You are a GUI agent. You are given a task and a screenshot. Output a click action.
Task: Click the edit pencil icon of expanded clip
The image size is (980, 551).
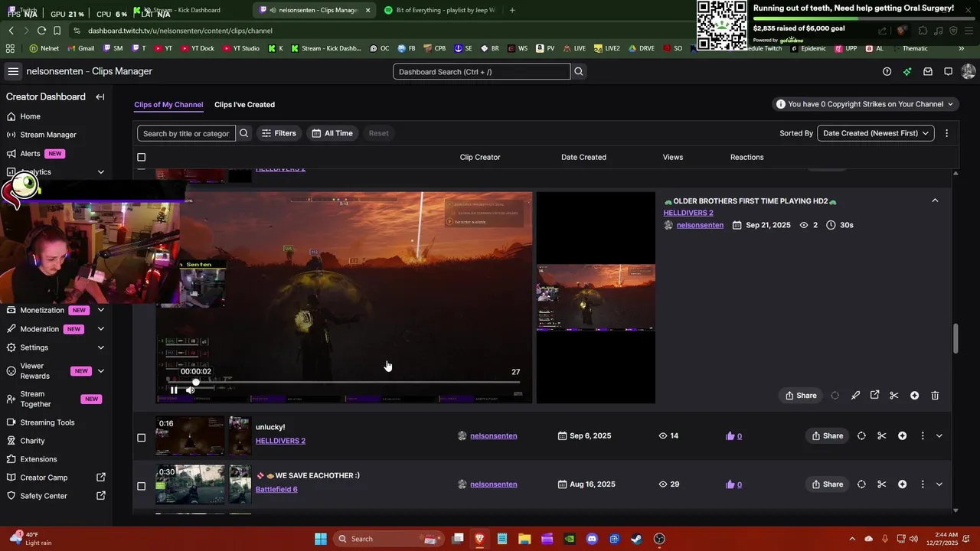[855, 396]
